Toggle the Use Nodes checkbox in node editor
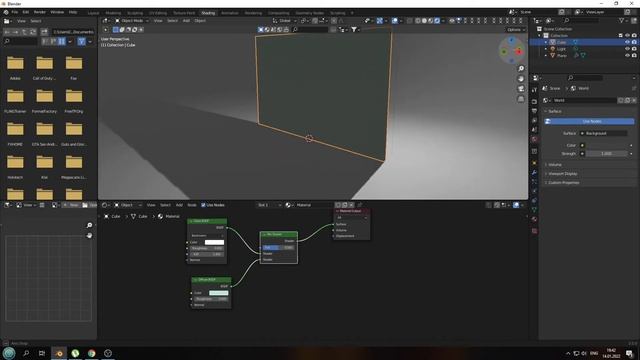 tap(203, 205)
